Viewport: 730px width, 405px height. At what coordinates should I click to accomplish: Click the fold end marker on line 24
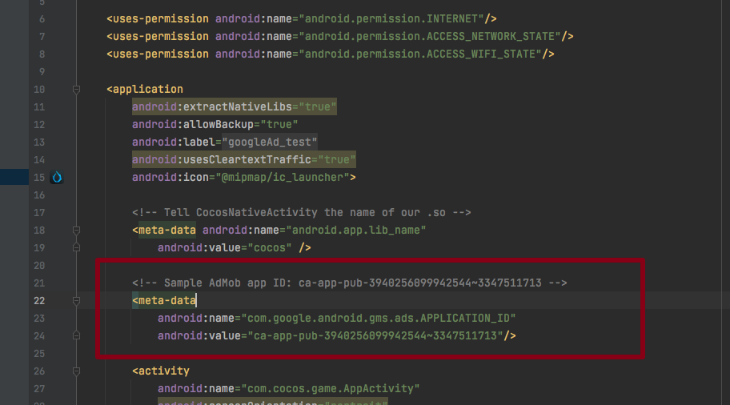pyautogui.click(x=76, y=336)
